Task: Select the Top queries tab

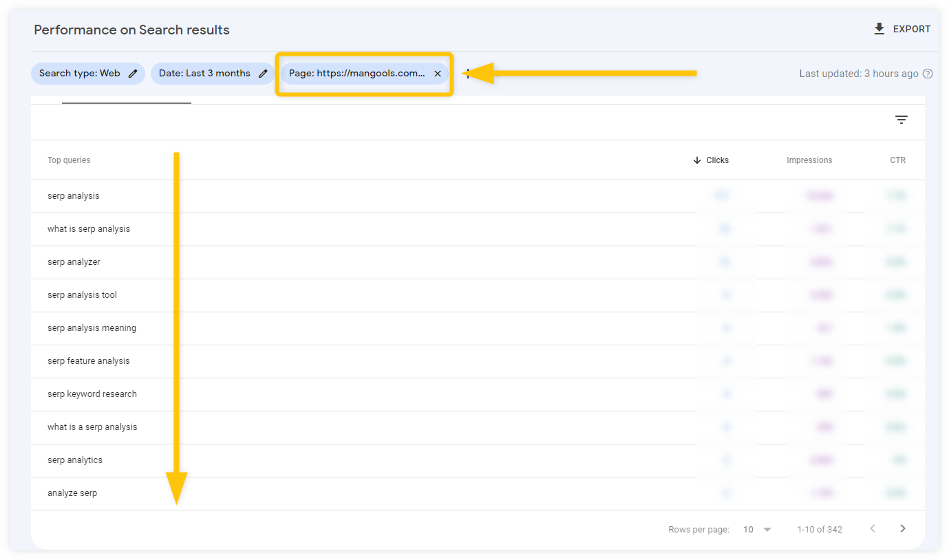Action: pos(69,160)
